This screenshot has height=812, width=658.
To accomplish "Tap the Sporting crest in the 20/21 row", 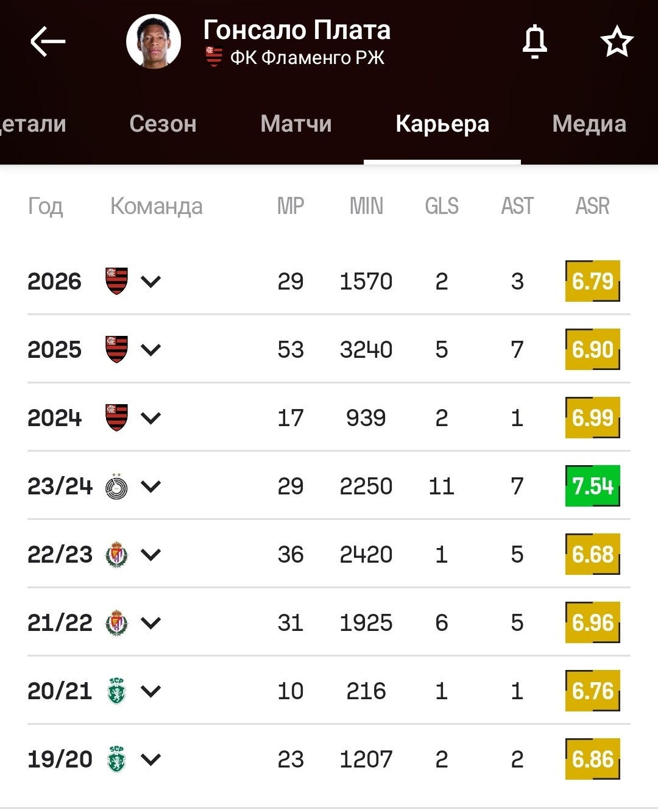I will tap(116, 691).
